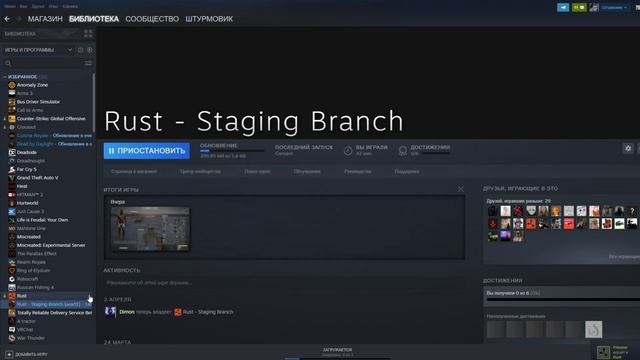Open the СООБЩЕСТВО tab

pos(152,19)
